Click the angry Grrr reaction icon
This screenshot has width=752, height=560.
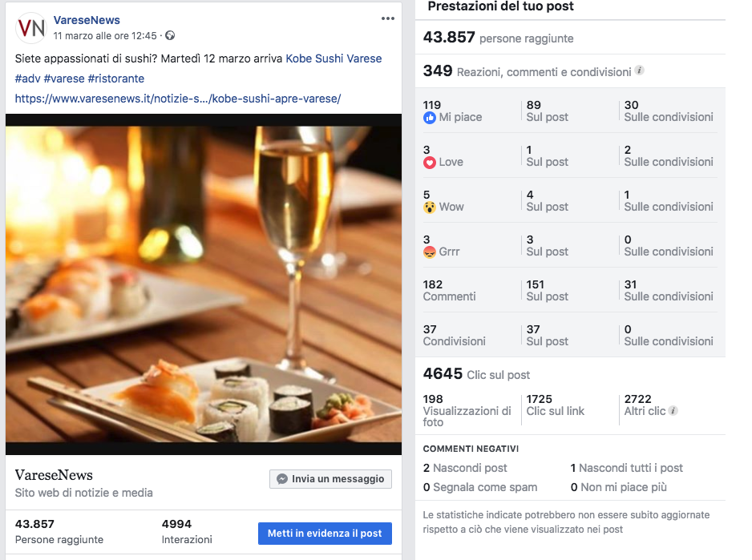pos(430,252)
